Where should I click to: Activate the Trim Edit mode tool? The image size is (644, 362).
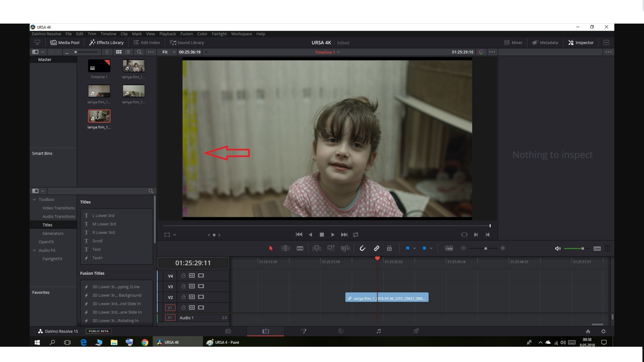point(285,248)
